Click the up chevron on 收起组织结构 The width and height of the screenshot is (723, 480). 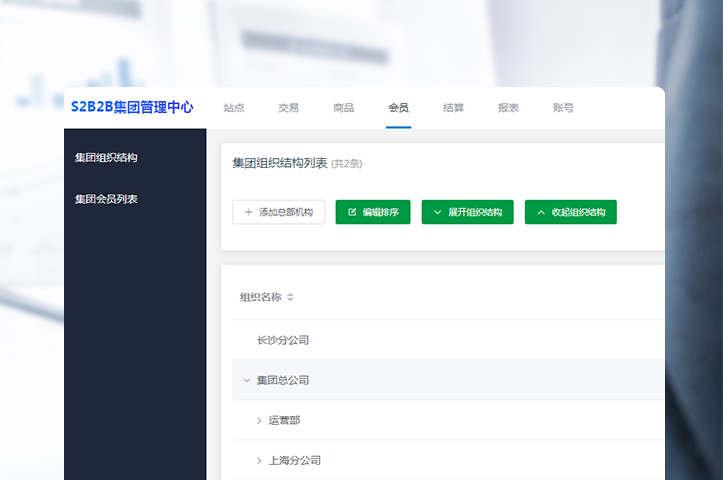[541, 213]
